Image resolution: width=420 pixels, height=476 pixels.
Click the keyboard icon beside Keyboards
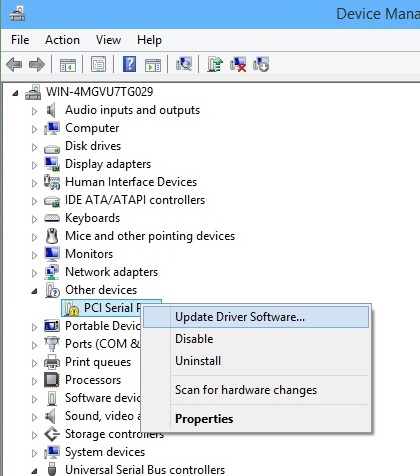coord(52,218)
